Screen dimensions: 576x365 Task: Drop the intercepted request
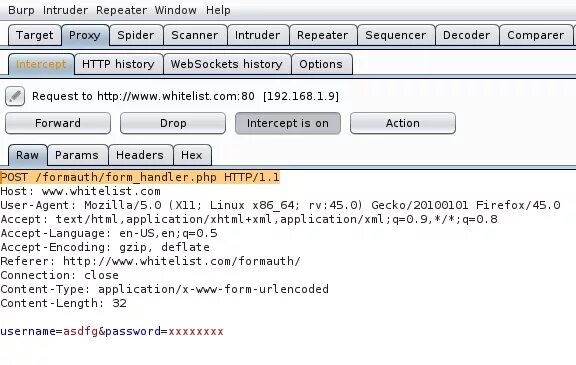tap(173, 123)
